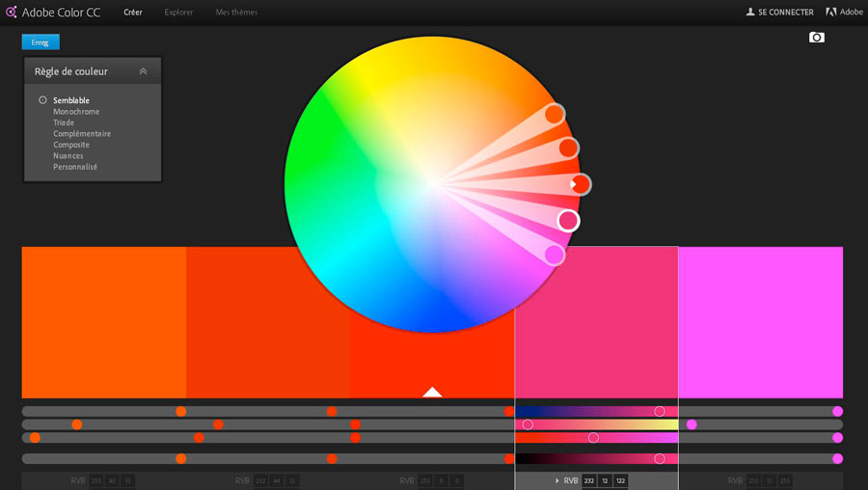Switch to the Personnalisé color rule
Viewport: 868px width, 490px height.
click(75, 167)
